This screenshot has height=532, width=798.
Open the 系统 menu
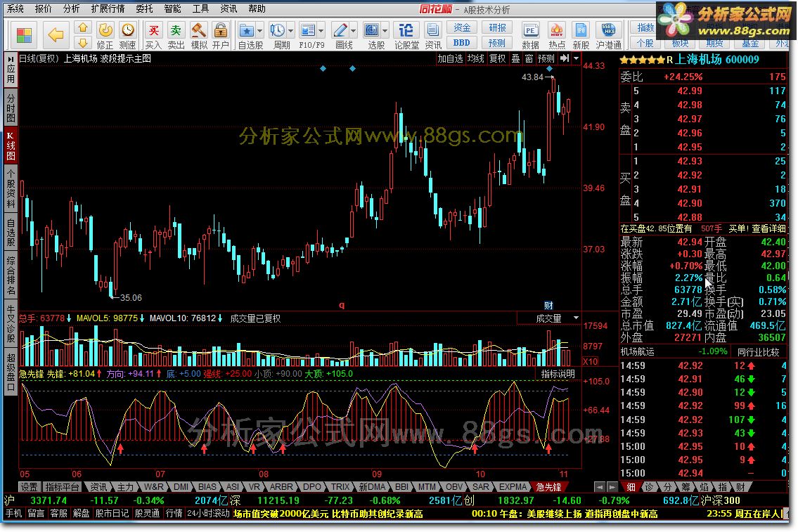[15, 8]
